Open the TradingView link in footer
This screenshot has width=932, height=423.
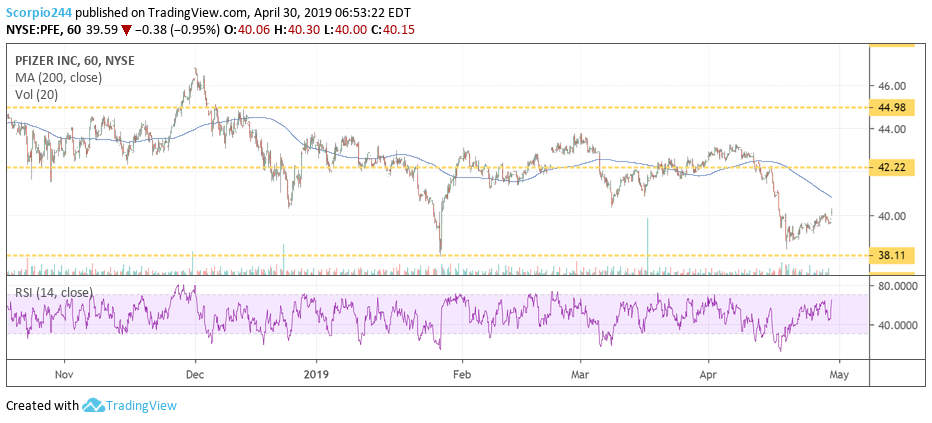pos(141,406)
